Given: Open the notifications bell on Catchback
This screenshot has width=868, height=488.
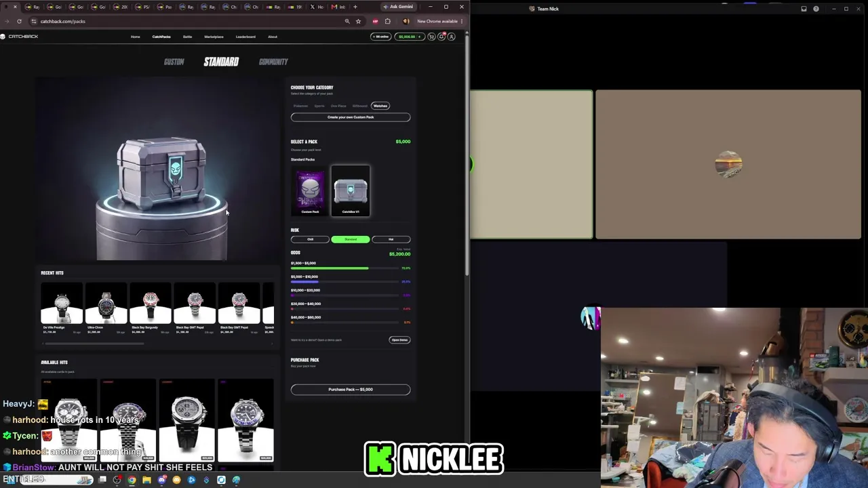Looking at the screenshot, I should click(441, 37).
